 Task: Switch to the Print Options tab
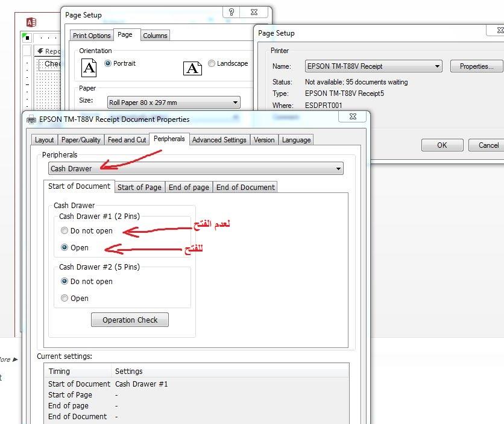pos(92,36)
